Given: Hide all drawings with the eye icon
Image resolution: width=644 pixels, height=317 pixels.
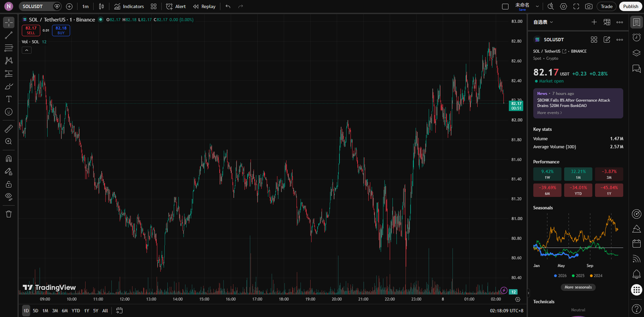Looking at the screenshot, I should pyautogui.click(x=9, y=197).
